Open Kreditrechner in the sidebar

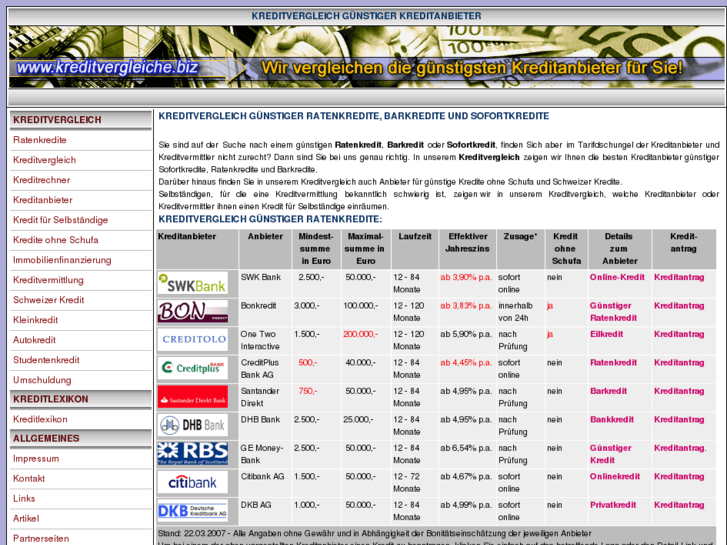point(42,180)
